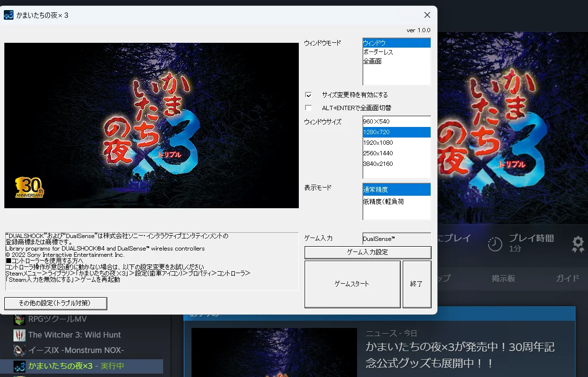588x377 pixels.
Task: Open the RPGツクールMV game icon in Steam library
Action: [x=19, y=320]
